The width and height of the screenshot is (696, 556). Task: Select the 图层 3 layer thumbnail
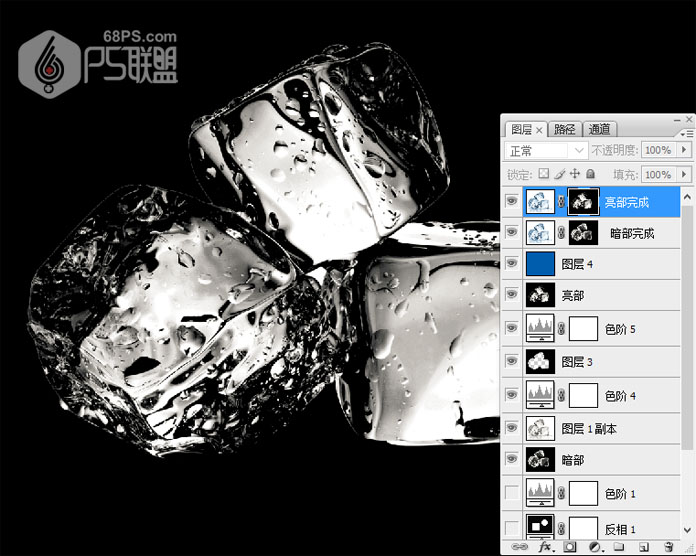click(x=540, y=361)
